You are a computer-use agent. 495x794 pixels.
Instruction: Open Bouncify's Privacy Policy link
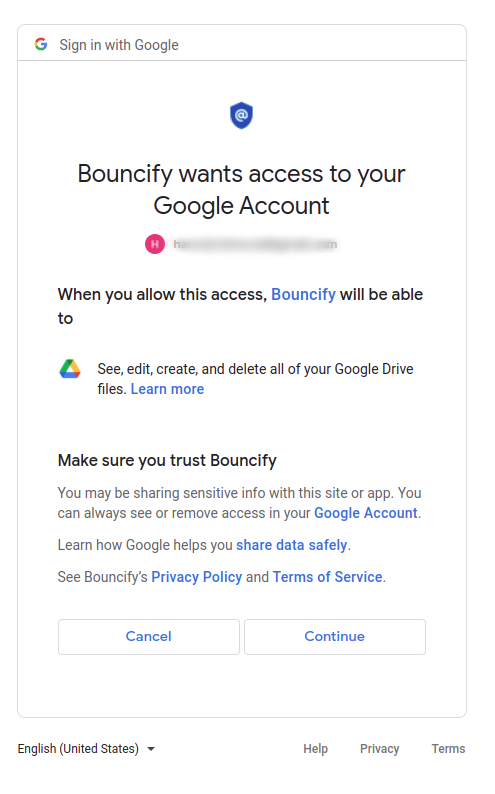pos(196,577)
